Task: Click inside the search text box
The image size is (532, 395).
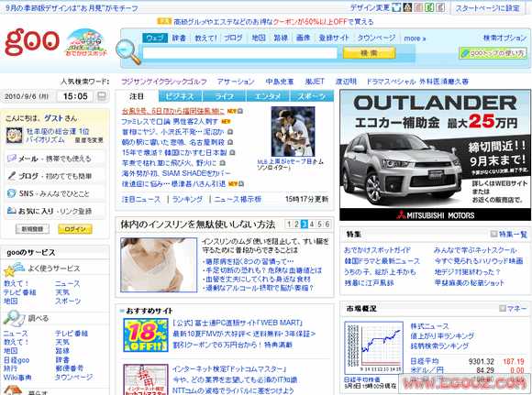Action: click(x=239, y=53)
